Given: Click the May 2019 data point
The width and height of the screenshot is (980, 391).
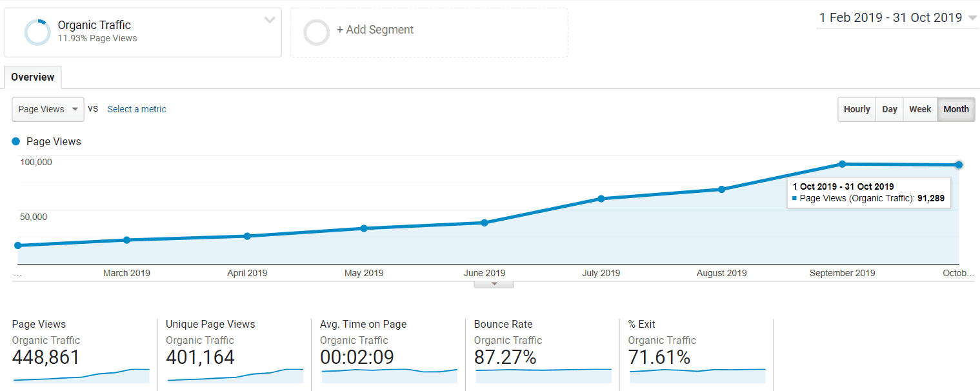Looking at the screenshot, I should tap(364, 228).
